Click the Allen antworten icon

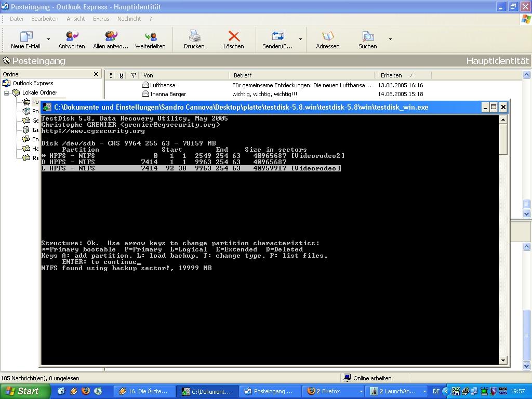[111, 39]
